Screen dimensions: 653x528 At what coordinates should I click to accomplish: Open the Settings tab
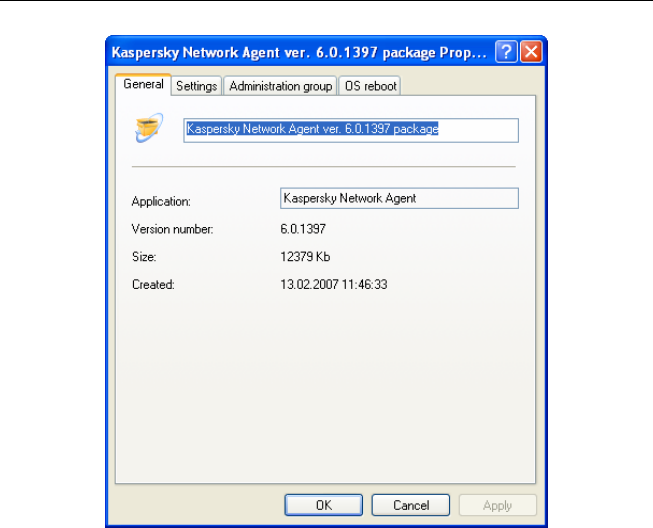[196, 86]
